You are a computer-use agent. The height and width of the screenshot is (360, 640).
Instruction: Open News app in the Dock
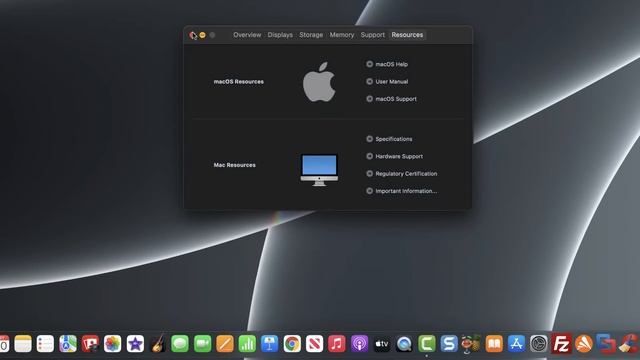315,344
